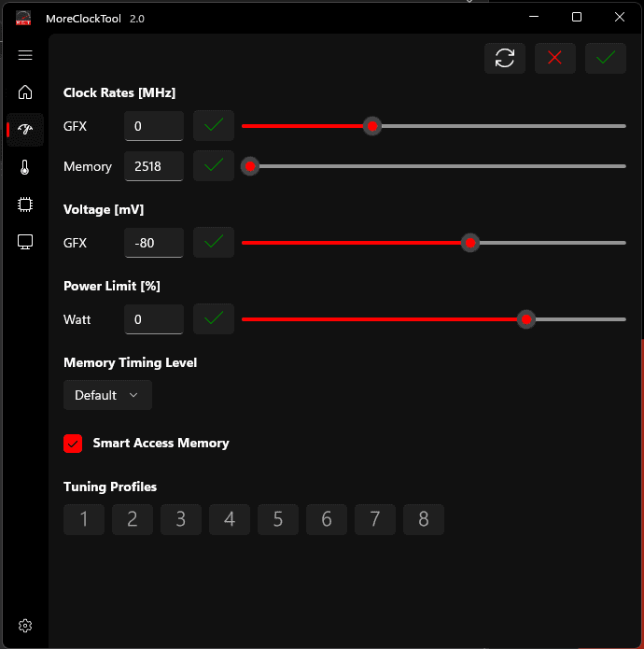Select tuning profile 2
Viewport: 644px width, 649px height.
(133, 519)
